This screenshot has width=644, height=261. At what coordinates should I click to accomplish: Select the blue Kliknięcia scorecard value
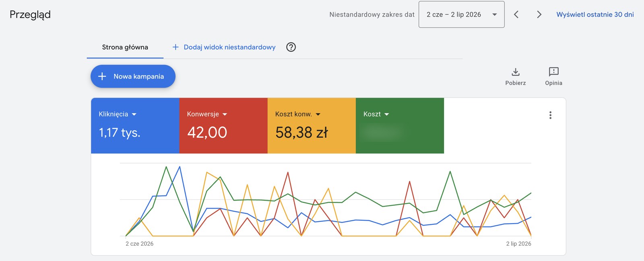(x=120, y=133)
